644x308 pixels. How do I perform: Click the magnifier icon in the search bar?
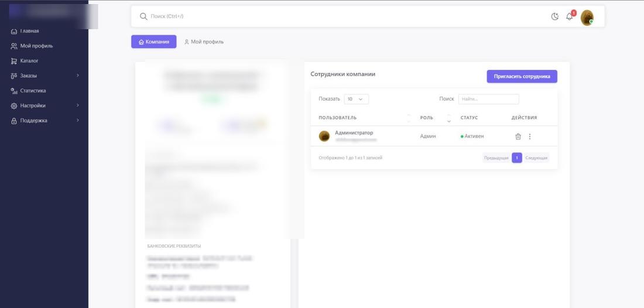(x=143, y=16)
